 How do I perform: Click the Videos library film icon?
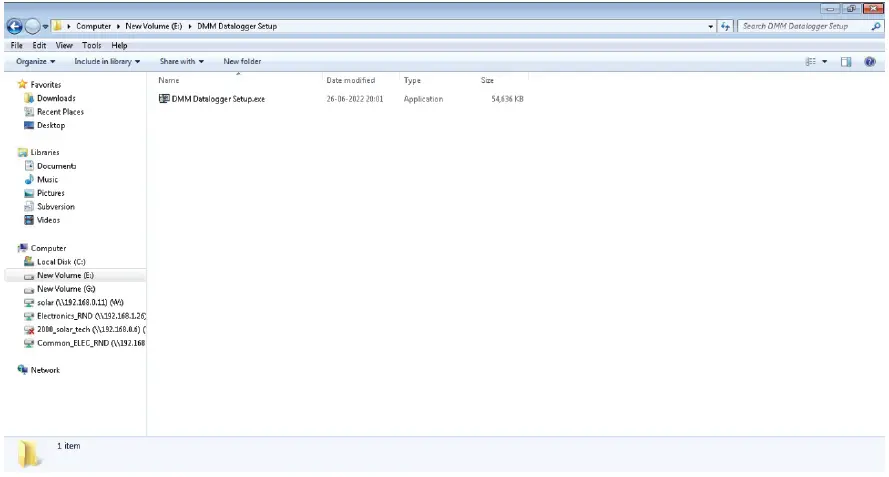click(29, 220)
